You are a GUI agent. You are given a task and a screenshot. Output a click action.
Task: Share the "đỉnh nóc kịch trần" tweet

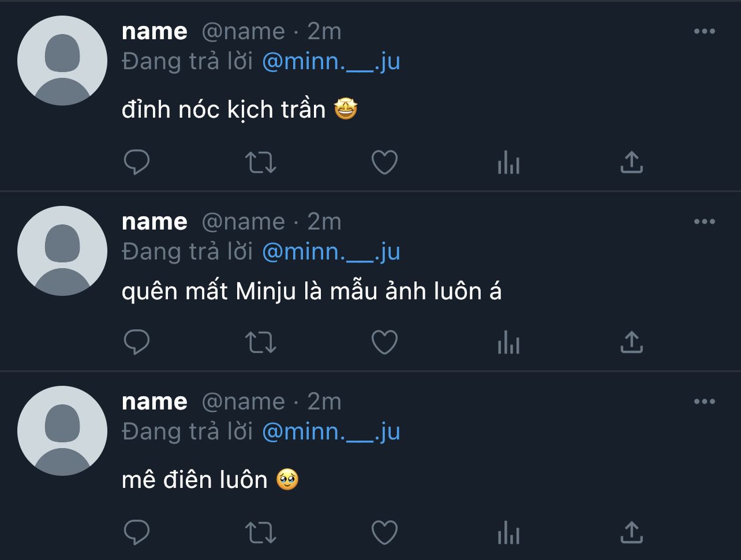631,163
